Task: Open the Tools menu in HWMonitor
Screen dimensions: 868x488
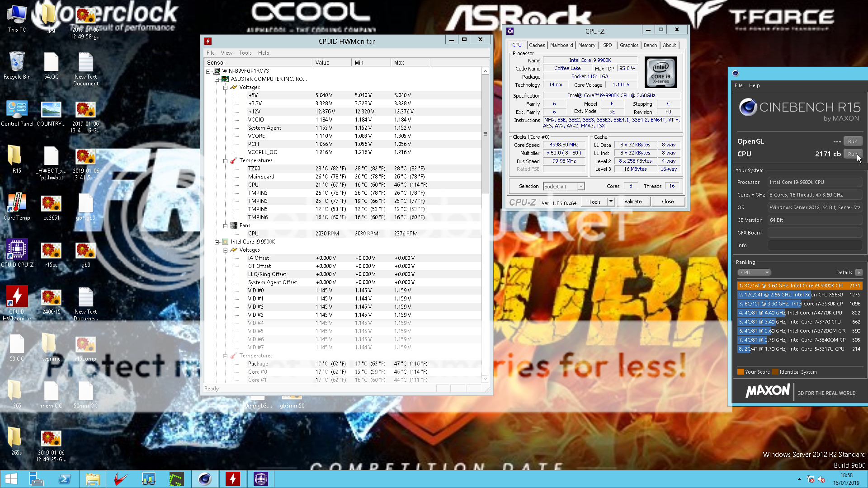Action: click(245, 53)
